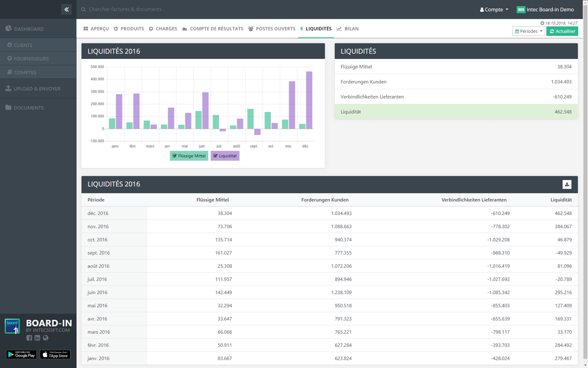588x368 pixels.
Task: Click the Board-in logo in sidebar
Action: click(12, 326)
